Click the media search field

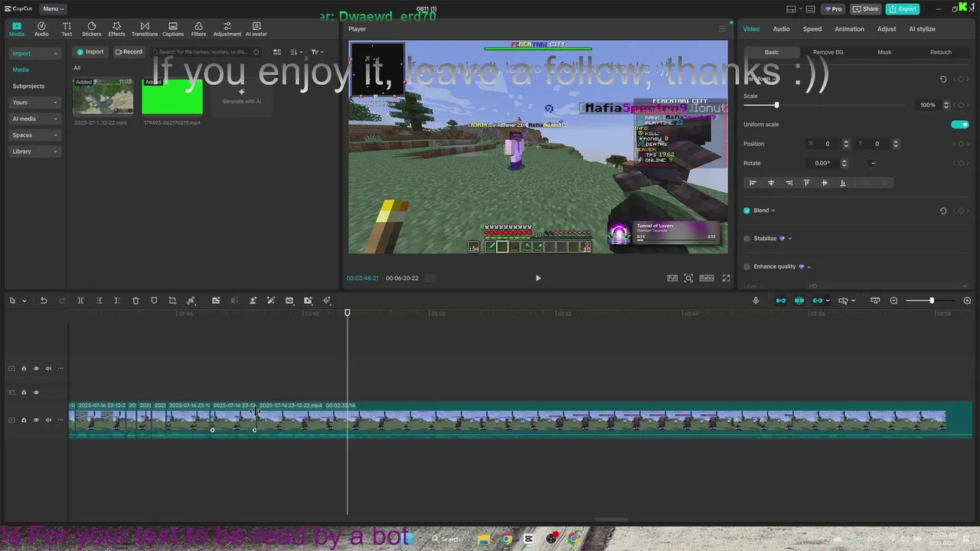click(207, 52)
